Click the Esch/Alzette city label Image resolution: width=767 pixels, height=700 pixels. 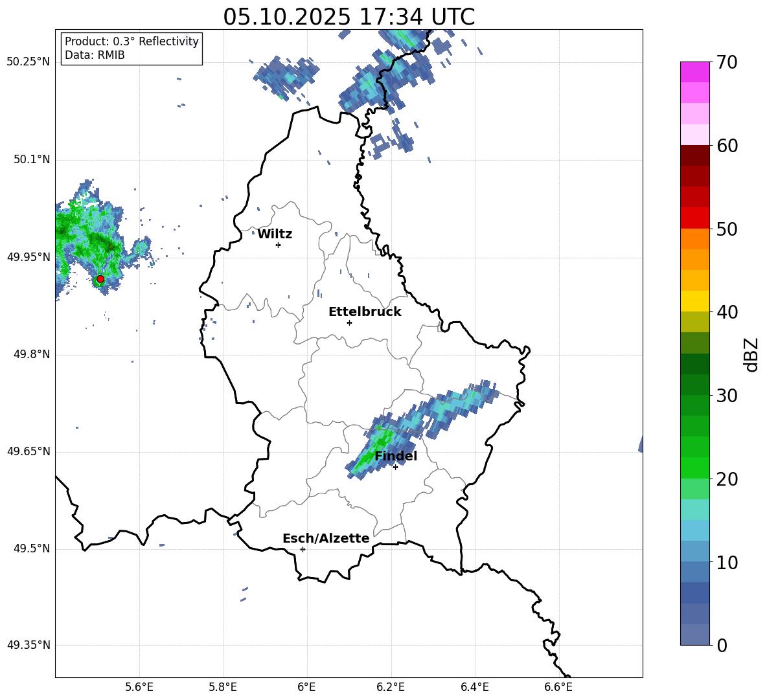pyautogui.click(x=326, y=539)
